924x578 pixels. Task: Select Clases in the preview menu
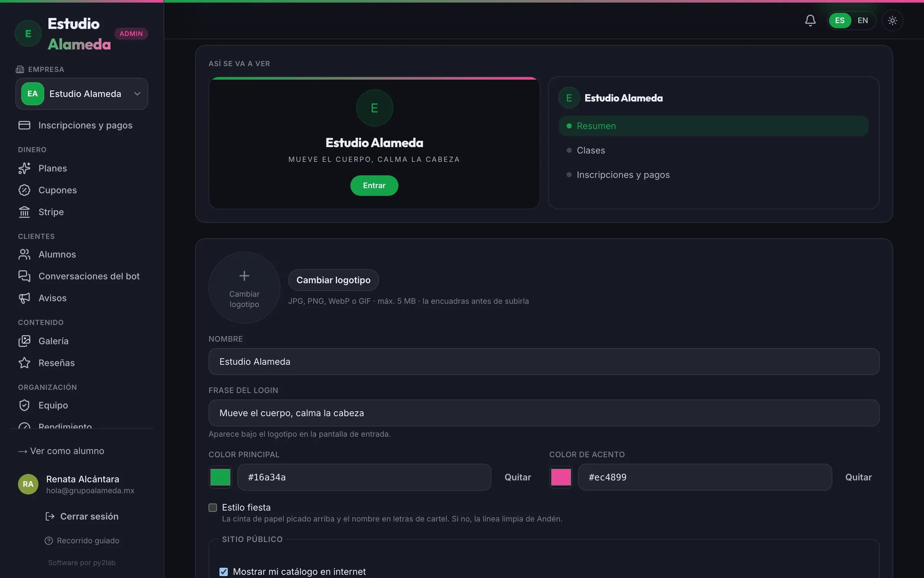713,150
